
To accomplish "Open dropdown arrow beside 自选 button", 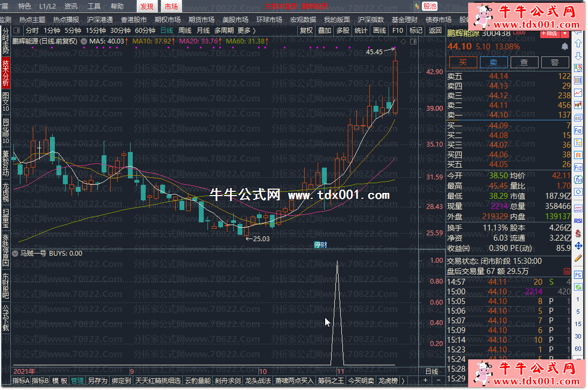I will (564, 33).
